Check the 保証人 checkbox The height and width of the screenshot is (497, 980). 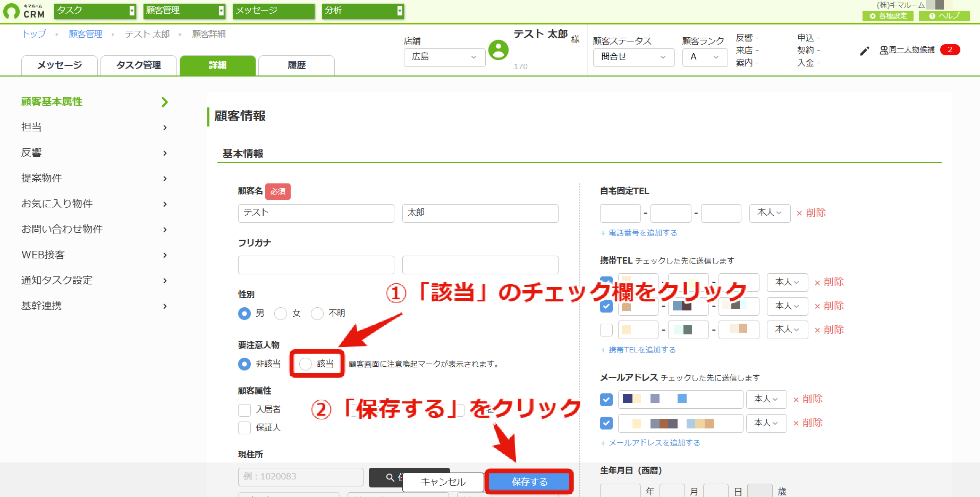pyautogui.click(x=244, y=428)
